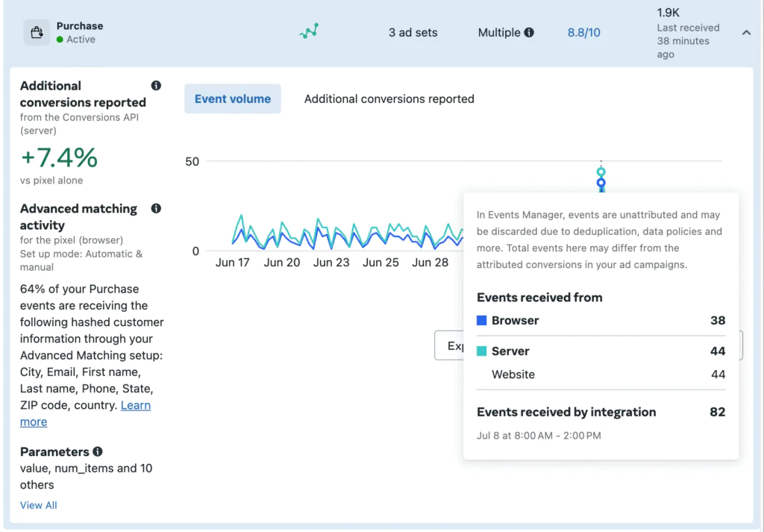Click the Jul 8 time range text

[539, 436]
